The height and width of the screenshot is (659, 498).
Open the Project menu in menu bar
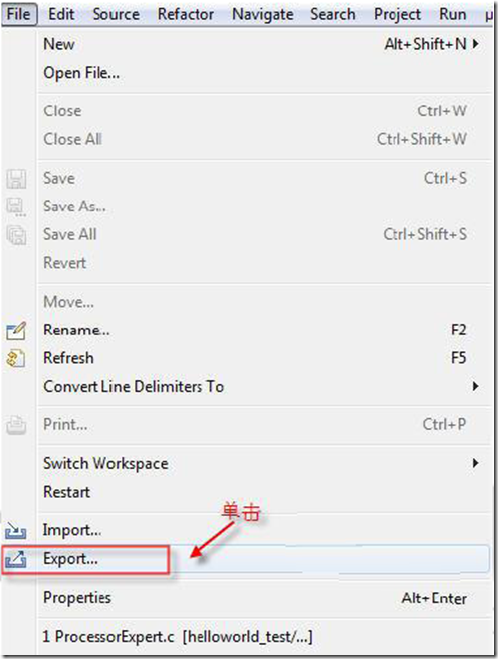pos(397,14)
